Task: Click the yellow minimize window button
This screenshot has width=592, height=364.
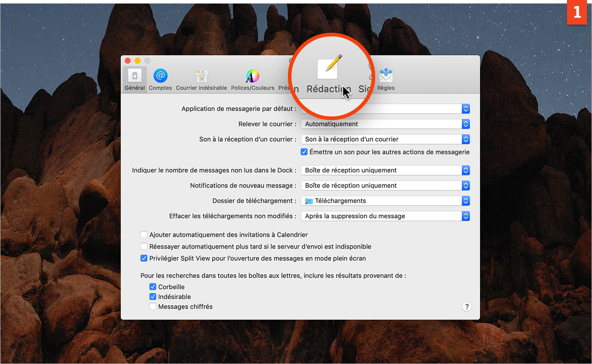Action: tap(138, 61)
